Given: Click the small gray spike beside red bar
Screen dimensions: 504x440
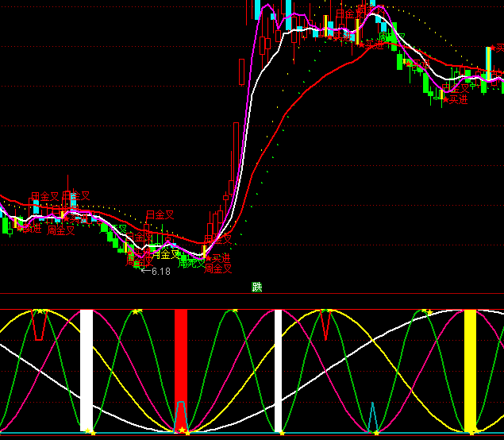Looking at the screenshot, I should [x=182, y=415].
